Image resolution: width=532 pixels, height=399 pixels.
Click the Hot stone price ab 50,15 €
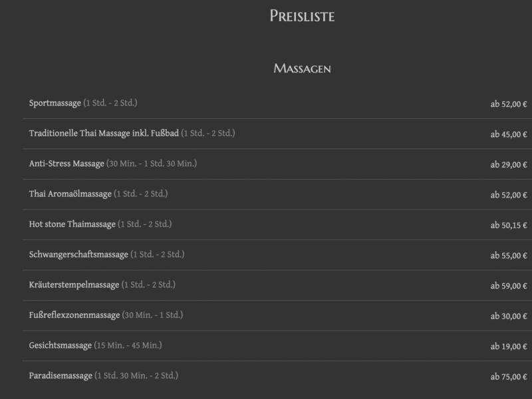[509, 225]
